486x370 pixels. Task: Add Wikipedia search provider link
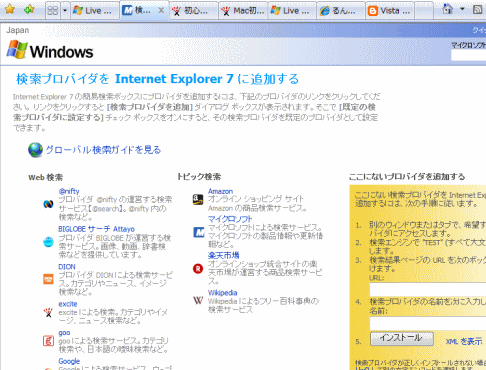click(223, 293)
